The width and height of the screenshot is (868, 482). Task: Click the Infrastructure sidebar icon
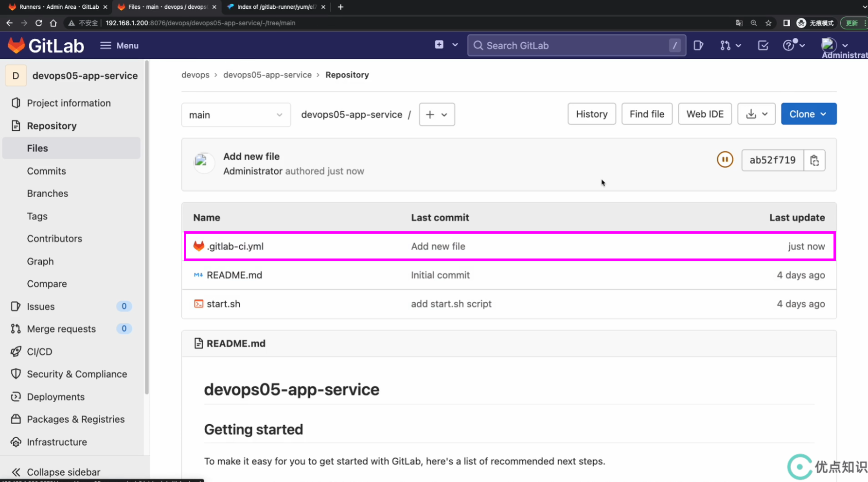tap(16, 442)
